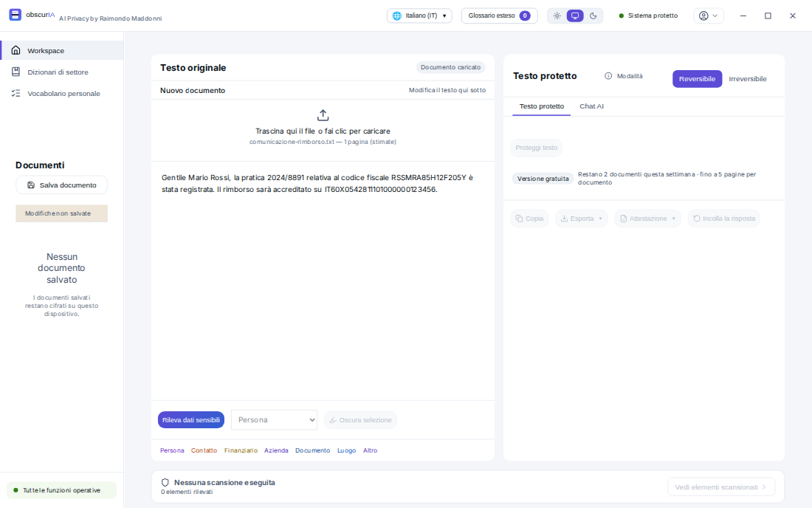Click the document icon in Attestazione button
The image size is (812, 508).
(x=624, y=219)
